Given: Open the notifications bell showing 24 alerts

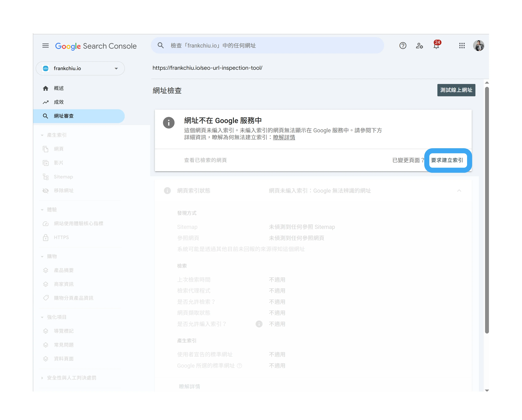Looking at the screenshot, I should click(x=436, y=46).
